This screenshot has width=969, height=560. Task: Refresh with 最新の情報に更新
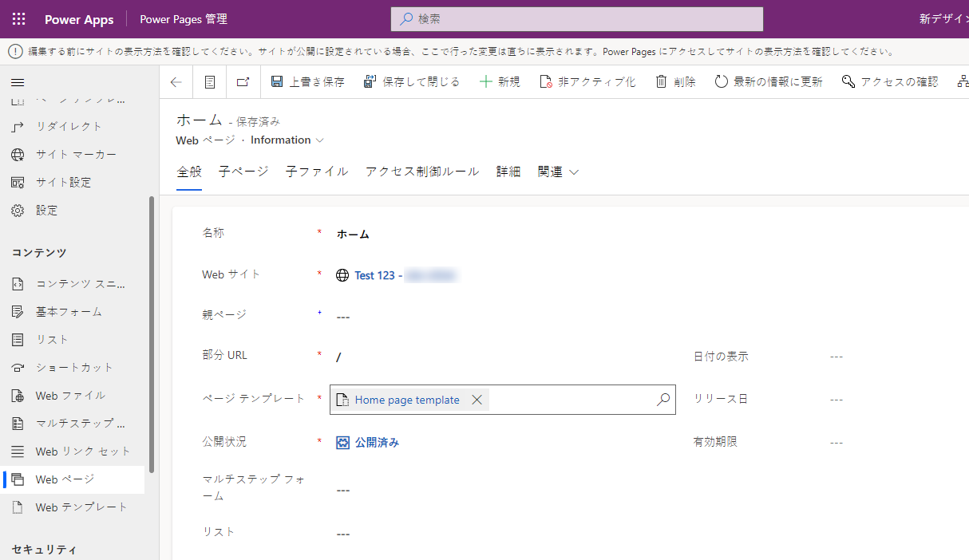[768, 81]
